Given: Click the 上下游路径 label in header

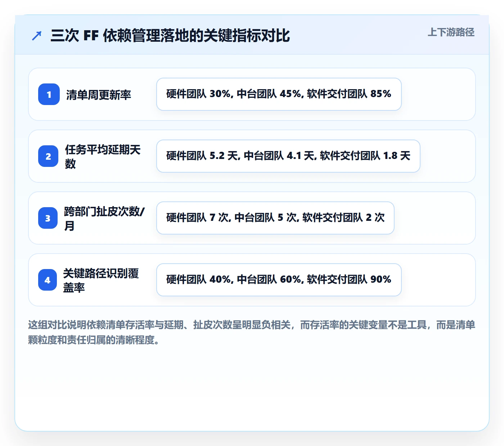Looking at the screenshot, I should [x=451, y=32].
